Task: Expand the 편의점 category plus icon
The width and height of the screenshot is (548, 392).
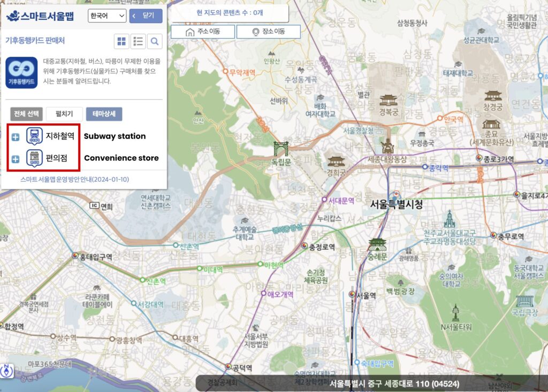Action: coord(16,159)
